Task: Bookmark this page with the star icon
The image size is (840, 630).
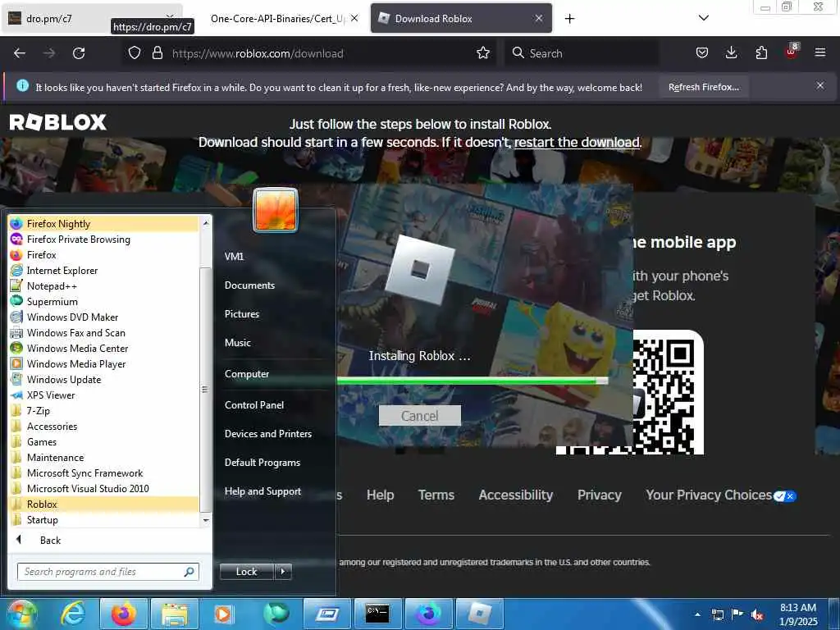Action: click(482, 53)
